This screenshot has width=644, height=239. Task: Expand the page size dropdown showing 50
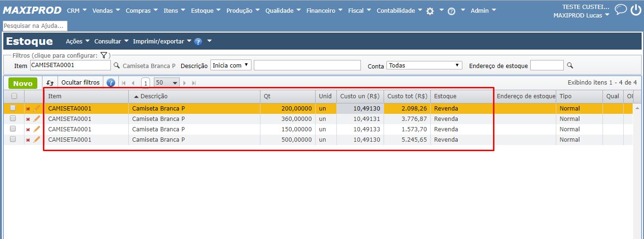[x=167, y=83]
